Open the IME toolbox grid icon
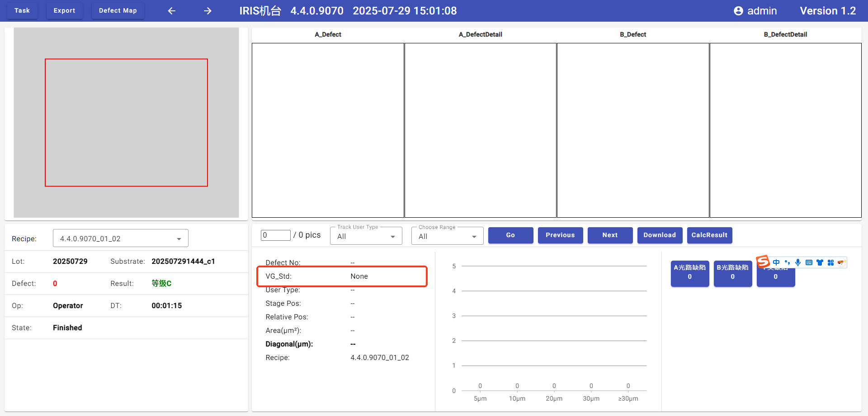Viewport: 868px width, 416px height. tap(830, 262)
